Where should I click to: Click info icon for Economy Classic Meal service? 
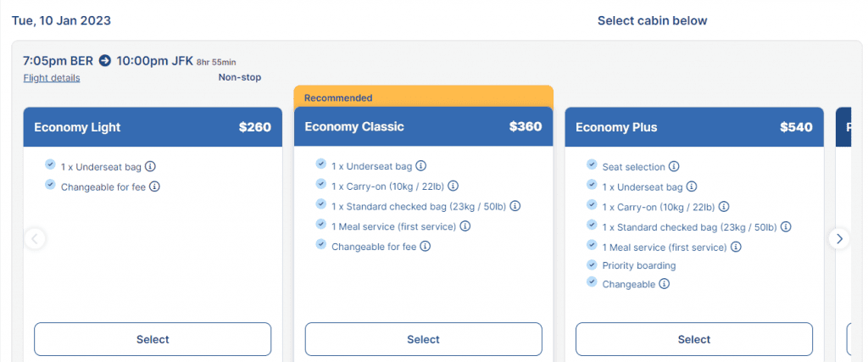point(465,226)
